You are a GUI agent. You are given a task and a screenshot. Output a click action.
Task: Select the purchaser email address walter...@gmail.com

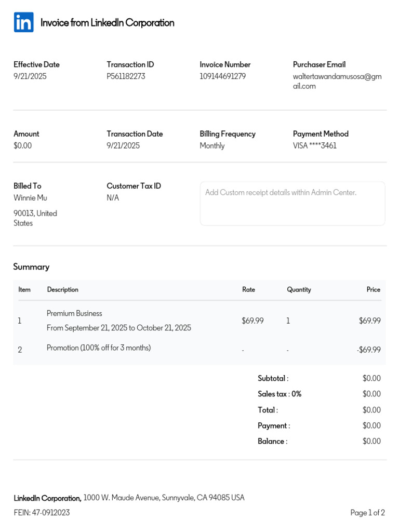tap(337, 82)
